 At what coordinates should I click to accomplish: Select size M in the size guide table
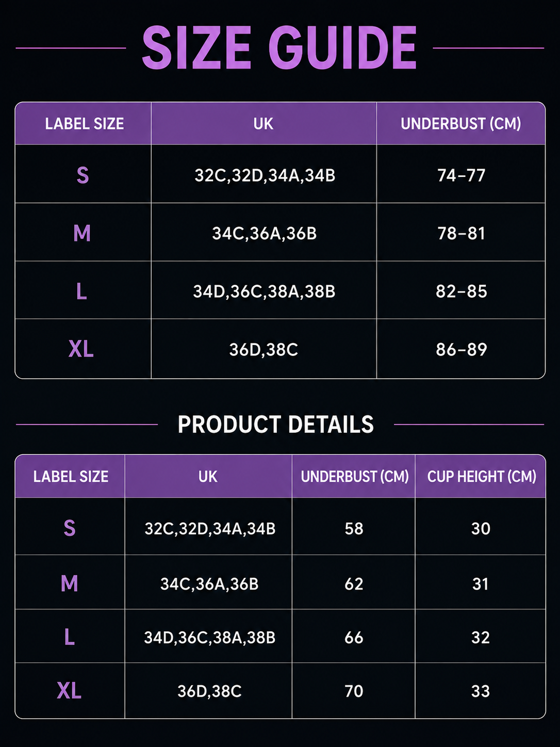tap(82, 233)
